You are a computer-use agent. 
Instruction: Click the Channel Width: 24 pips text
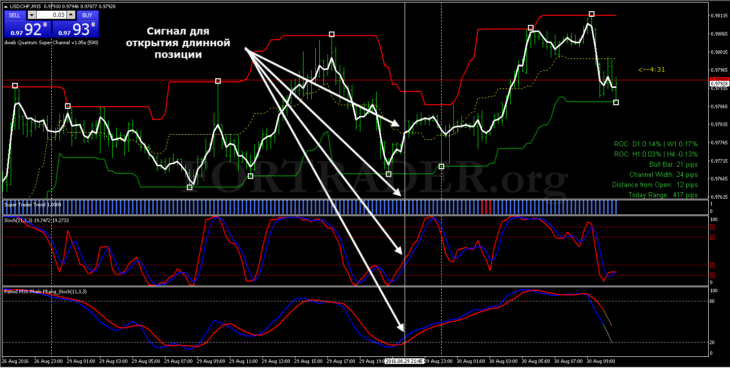tap(663, 175)
